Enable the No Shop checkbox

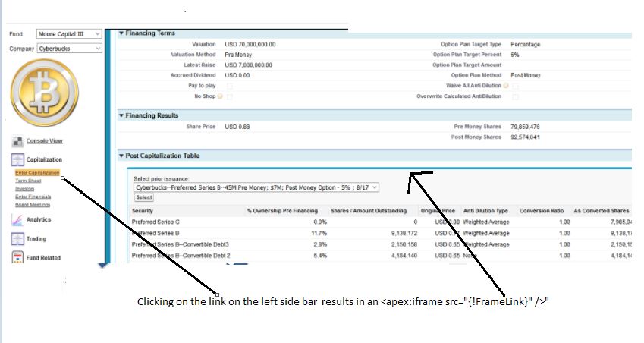[230, 96]
